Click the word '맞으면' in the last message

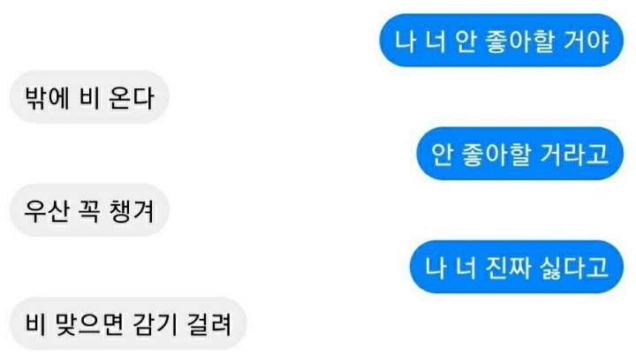tap(89, 324)
